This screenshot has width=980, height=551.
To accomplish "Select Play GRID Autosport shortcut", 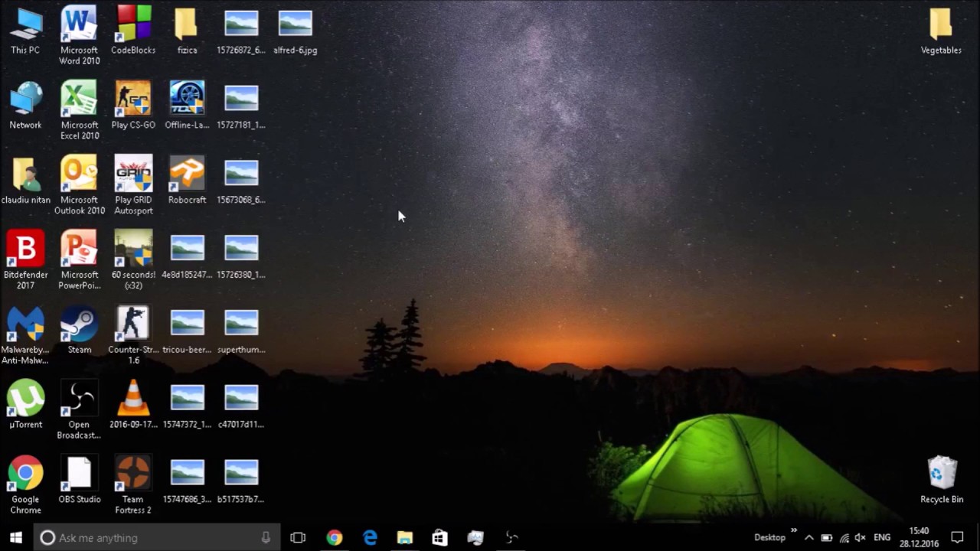I will 133,185.
